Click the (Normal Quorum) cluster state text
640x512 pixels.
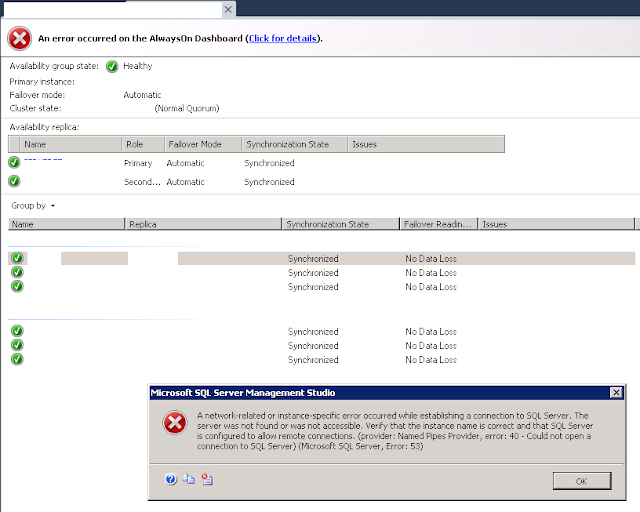pos(187,109)
